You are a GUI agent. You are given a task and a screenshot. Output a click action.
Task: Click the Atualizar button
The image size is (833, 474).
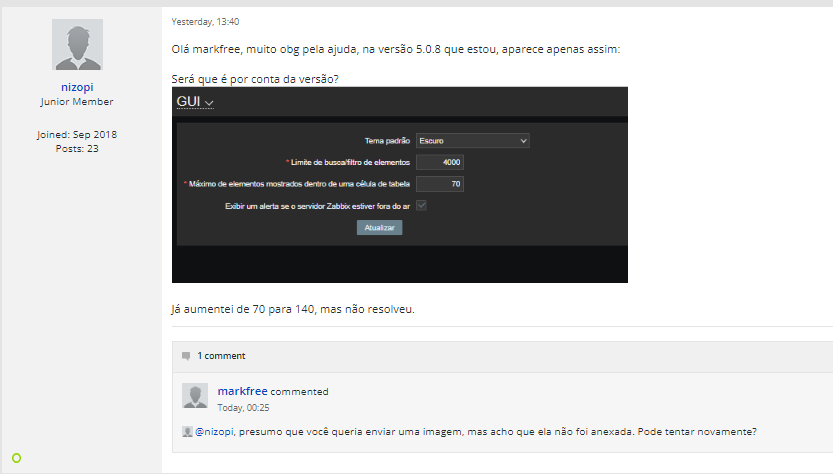coord(379,227)
